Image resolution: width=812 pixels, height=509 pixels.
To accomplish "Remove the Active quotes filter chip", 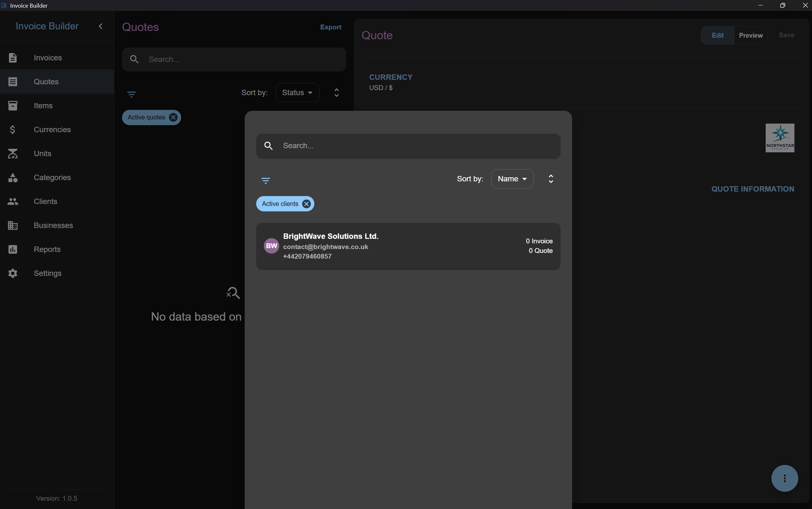I will click(173, 117).
